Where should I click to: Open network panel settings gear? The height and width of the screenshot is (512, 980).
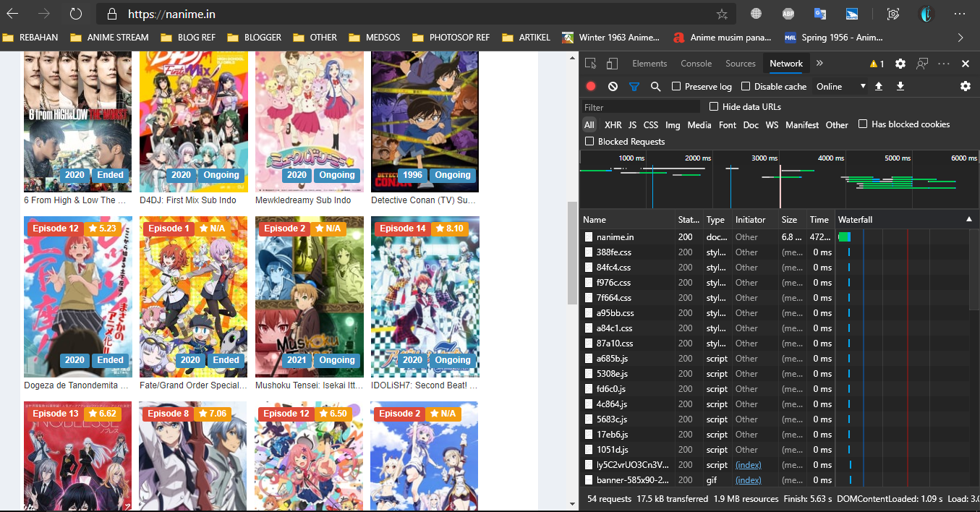point(966,86)
